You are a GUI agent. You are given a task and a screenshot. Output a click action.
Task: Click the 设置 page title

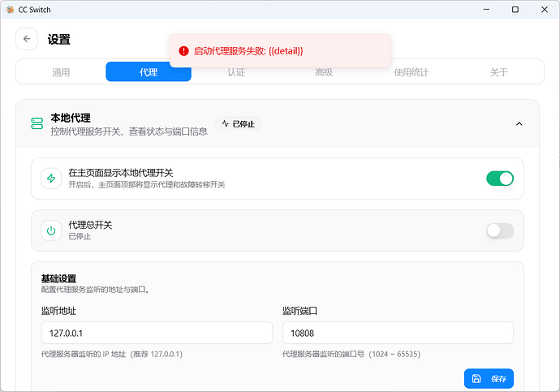tap(59, 39)
